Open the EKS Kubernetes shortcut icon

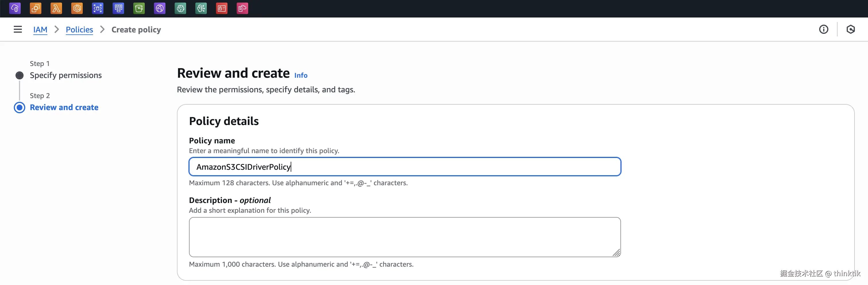tap(77, 8)
